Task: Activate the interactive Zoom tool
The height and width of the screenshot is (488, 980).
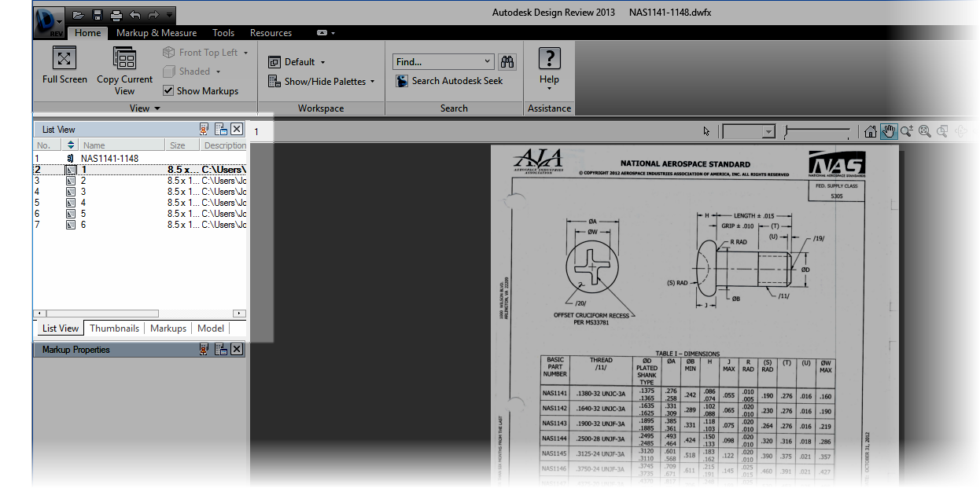Action: pos(906,131)
